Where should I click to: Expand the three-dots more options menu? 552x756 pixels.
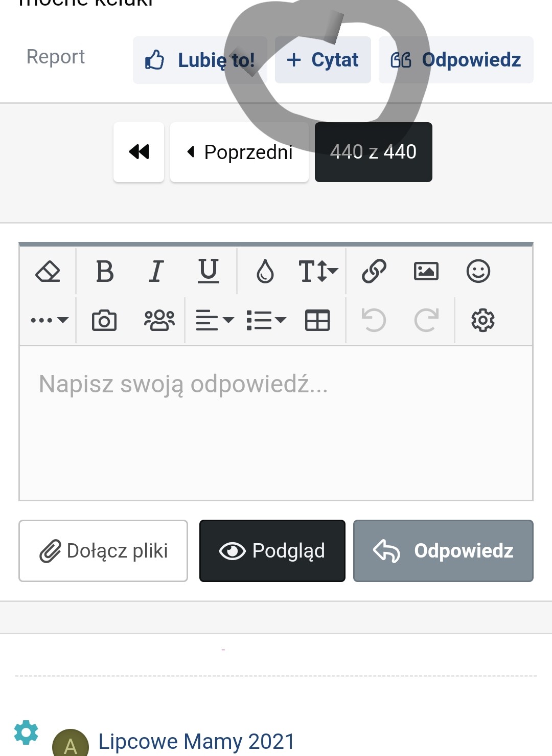49,321
